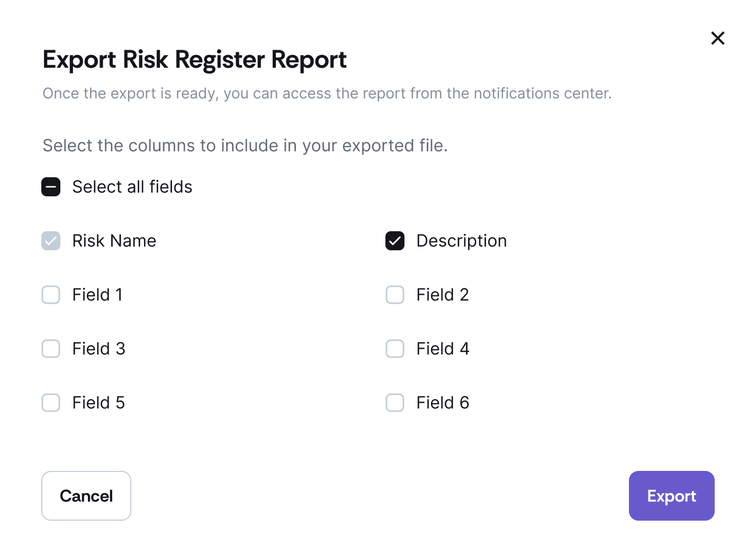Turn on the Field 6 checkbox

point(395,403)
